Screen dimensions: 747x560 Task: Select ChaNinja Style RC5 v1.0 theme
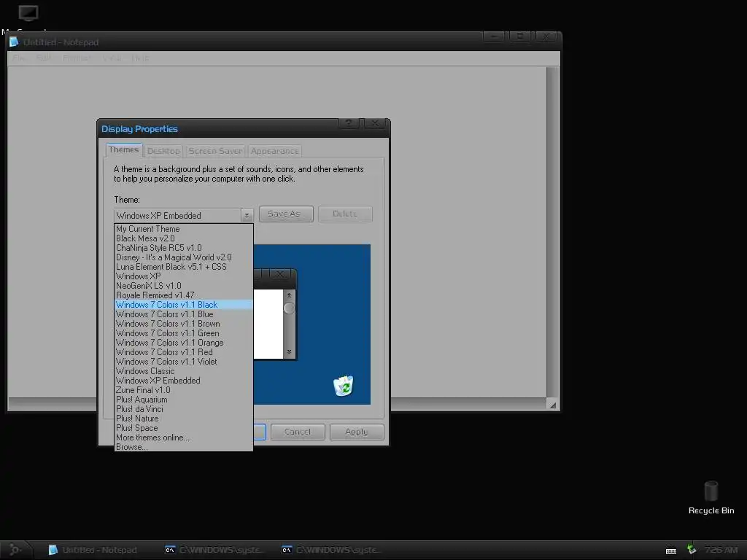click(x=183, y=248)
